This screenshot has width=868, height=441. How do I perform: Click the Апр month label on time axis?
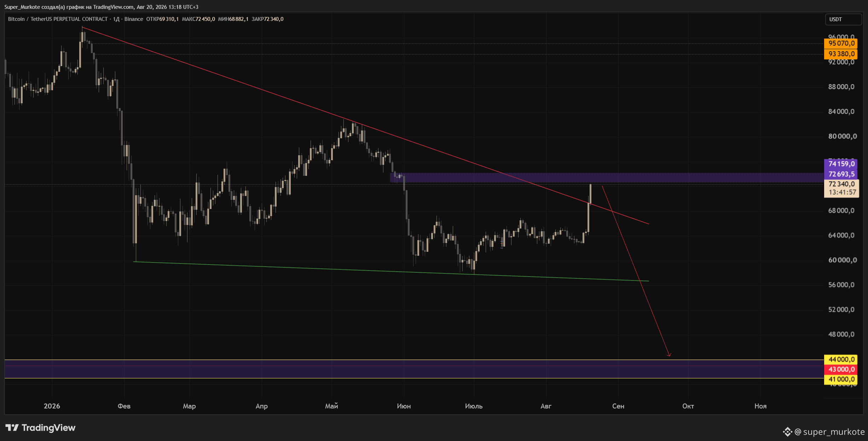click(262, 406)
